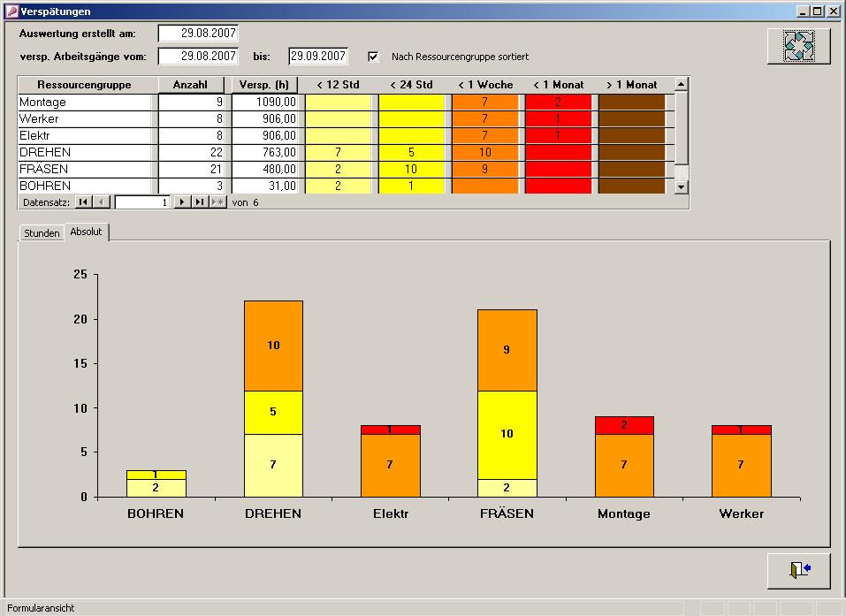The image size is (846, 616).
Task: Click the DREHEN orange bar segment labeled 10
Action: pyautogui.click(x=273, y=346)
